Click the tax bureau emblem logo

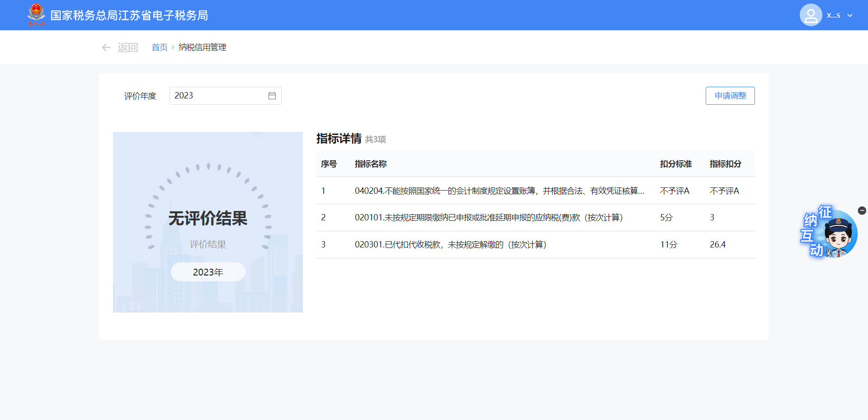pos(36,15)
